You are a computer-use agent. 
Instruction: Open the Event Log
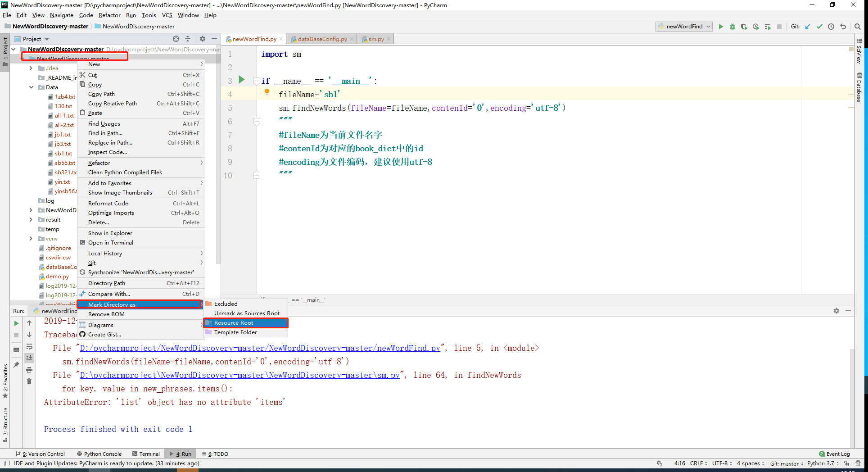point(834,454)
